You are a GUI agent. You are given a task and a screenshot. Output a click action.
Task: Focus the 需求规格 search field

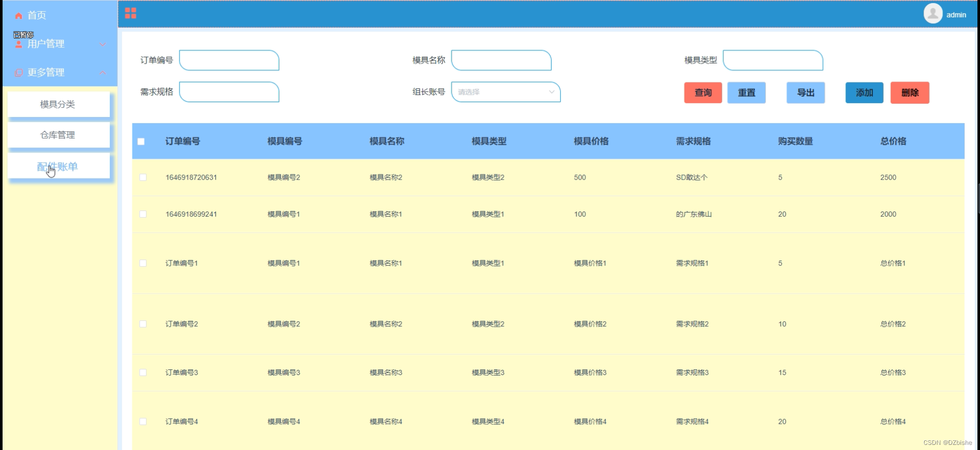coord(229,92)
